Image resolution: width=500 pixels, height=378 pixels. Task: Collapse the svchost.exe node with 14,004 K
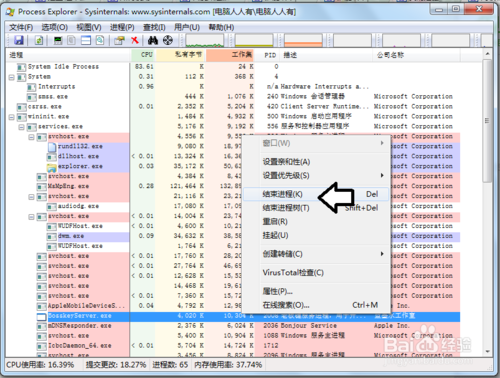click(x=32, y=217)
